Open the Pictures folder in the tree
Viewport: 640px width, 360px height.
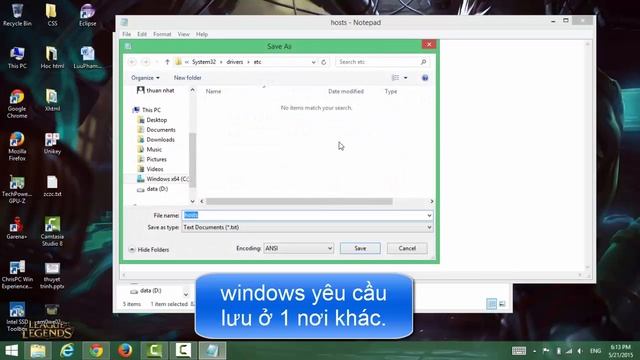coord(152,159)
